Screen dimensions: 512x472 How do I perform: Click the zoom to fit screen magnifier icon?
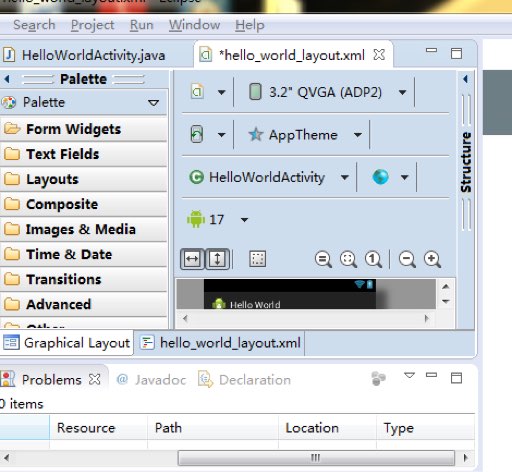click(x=348, y=259)
